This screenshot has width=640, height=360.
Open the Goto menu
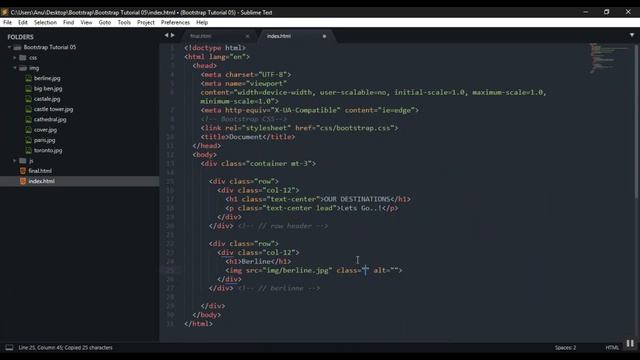[105, 22]
